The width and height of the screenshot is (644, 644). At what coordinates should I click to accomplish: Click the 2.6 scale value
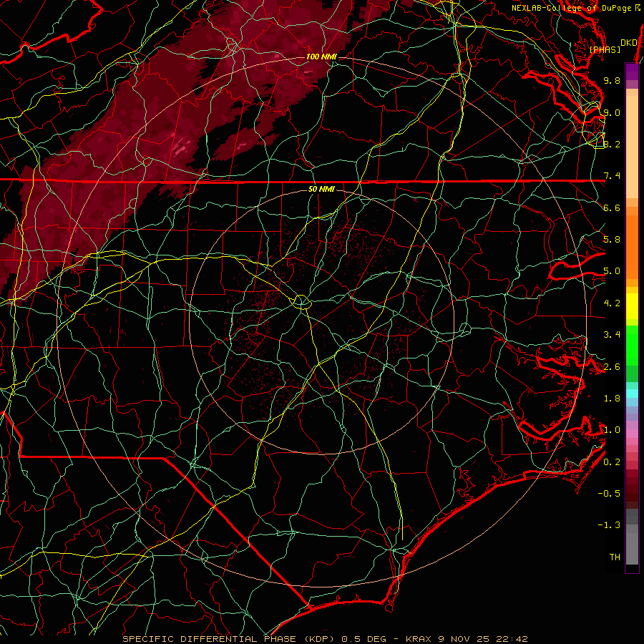click(612, 367)
